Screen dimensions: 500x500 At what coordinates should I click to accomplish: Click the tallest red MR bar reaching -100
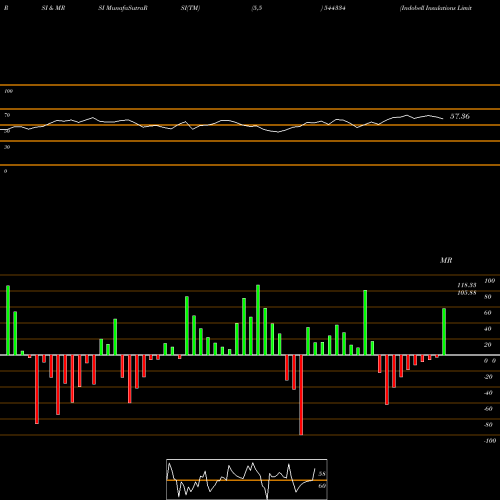coord(301,395)
